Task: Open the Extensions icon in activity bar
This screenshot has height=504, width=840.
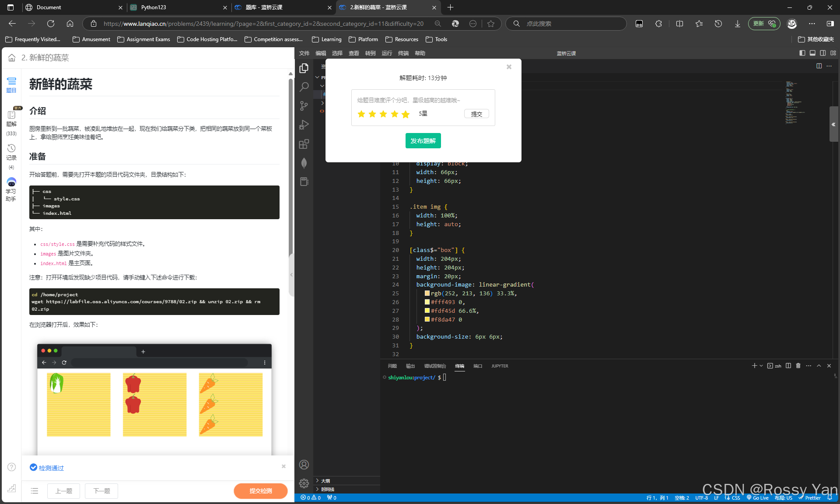Action: tap(304, 144)
